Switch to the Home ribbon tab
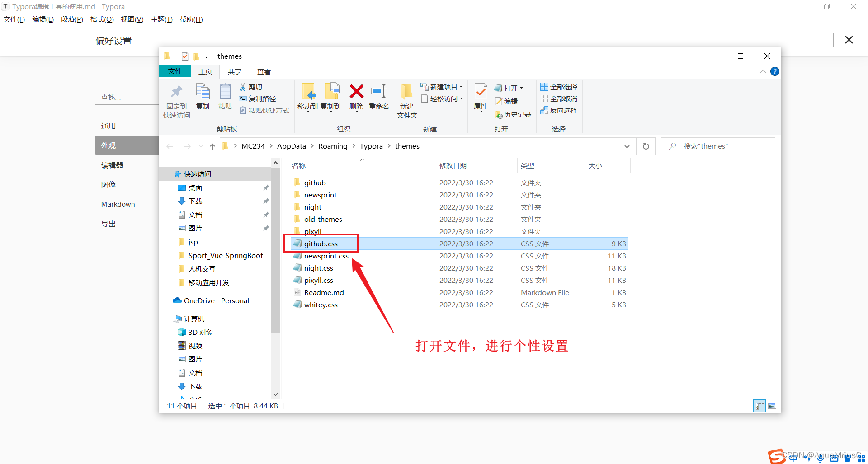This screenshot has height=464, width=868. click(x=205, y=71)
